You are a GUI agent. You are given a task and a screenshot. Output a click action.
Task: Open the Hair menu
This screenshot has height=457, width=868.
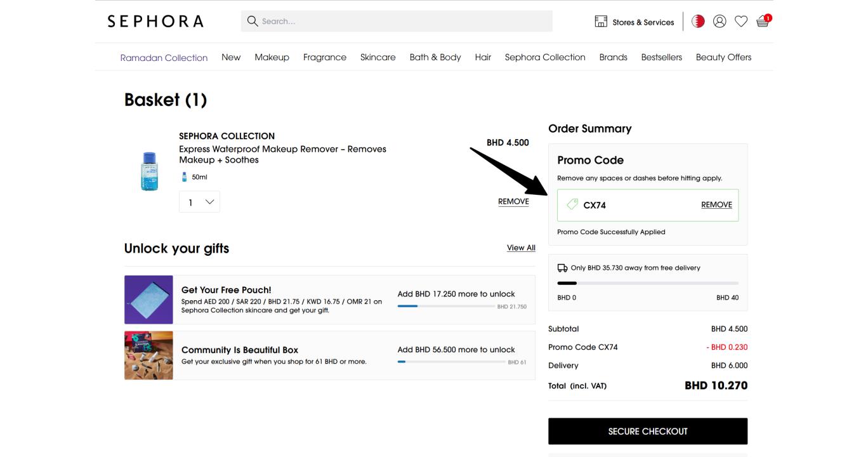point(483,57)
